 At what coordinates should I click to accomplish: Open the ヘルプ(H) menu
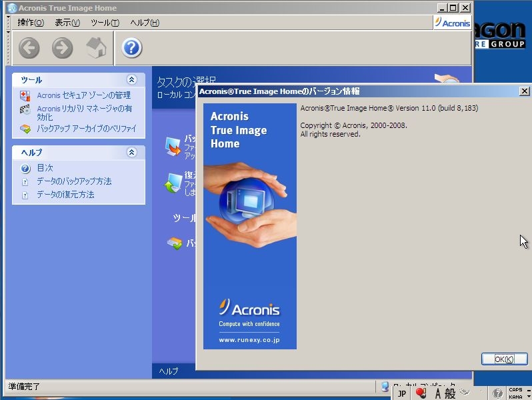[x=145, y=23]
